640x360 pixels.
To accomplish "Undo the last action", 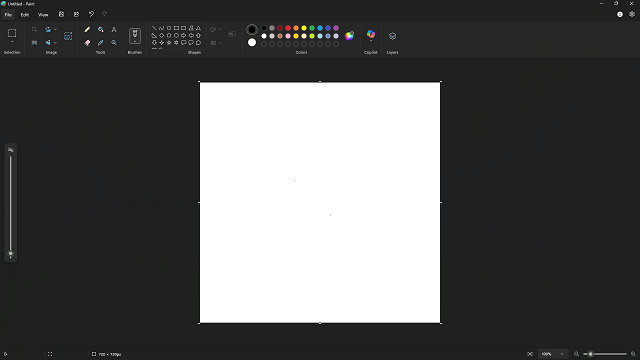I will [91, 14].
